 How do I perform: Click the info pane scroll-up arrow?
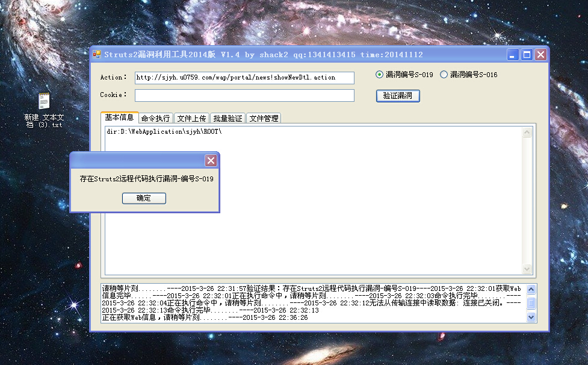pos(527,132)
